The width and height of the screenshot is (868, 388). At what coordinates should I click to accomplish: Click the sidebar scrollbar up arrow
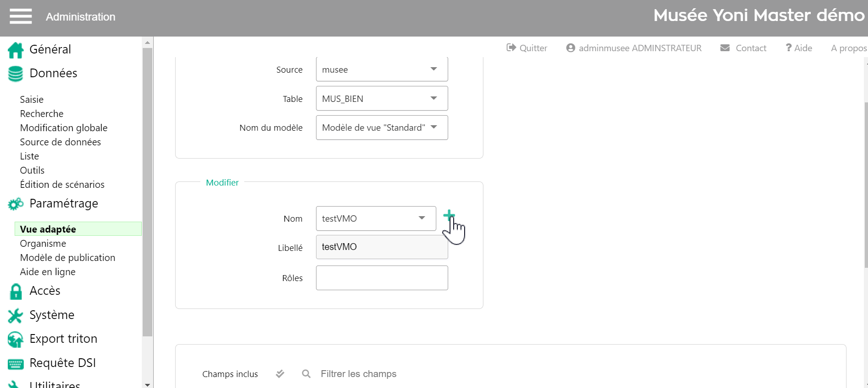point(147,43)
